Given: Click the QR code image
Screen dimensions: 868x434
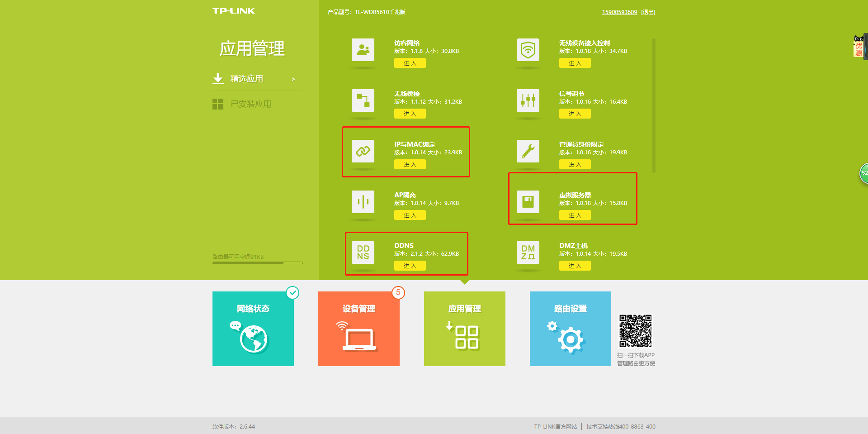Looking at the screenshot, I should point(636,331).
